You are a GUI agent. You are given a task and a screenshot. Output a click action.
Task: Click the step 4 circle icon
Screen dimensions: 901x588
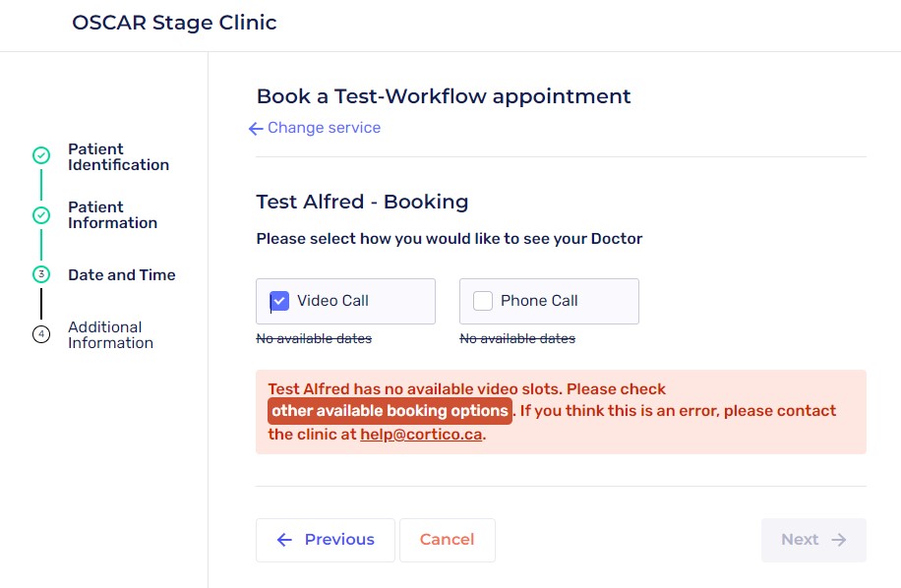click(x=41, y=334)
